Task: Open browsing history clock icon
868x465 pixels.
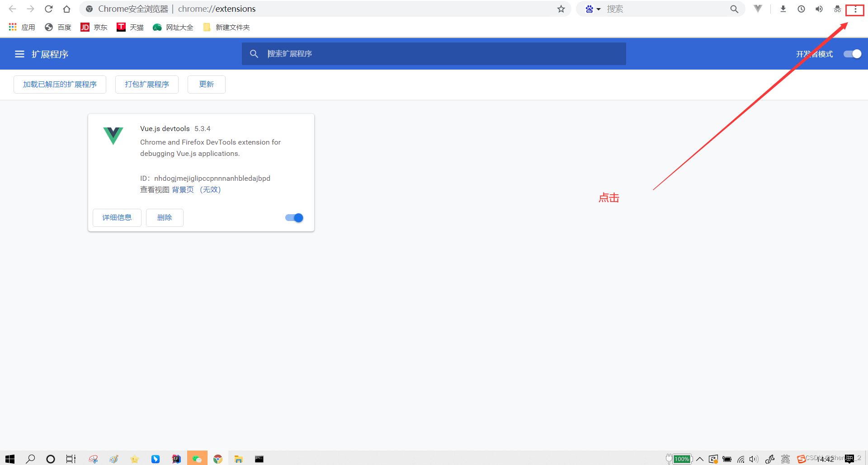Action: [x=801, y=9]
